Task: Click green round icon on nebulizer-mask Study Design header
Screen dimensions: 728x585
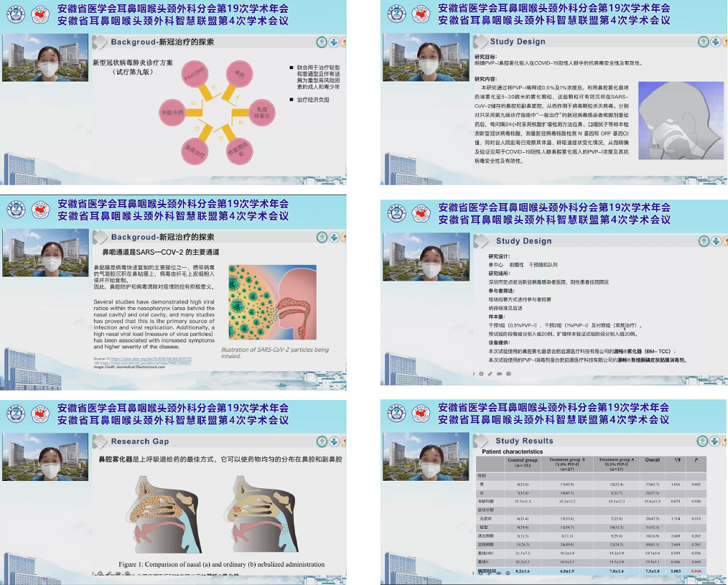Action: [703, 41]
